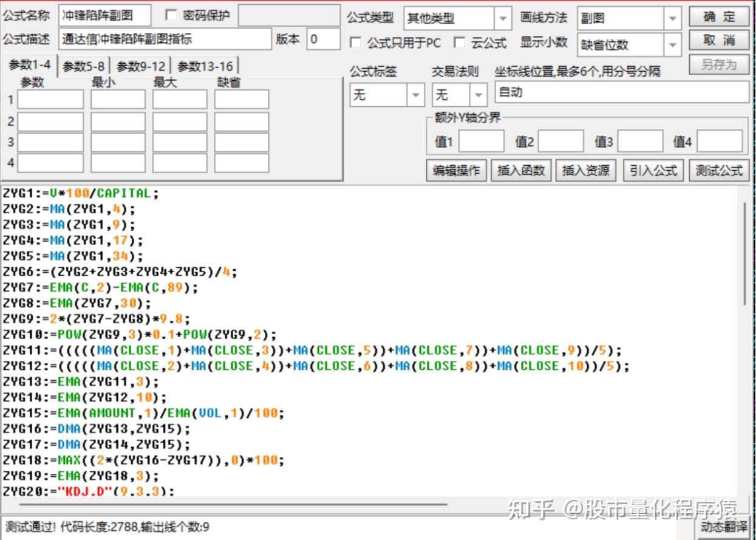Click the 版本 number field

coord(323,39)
